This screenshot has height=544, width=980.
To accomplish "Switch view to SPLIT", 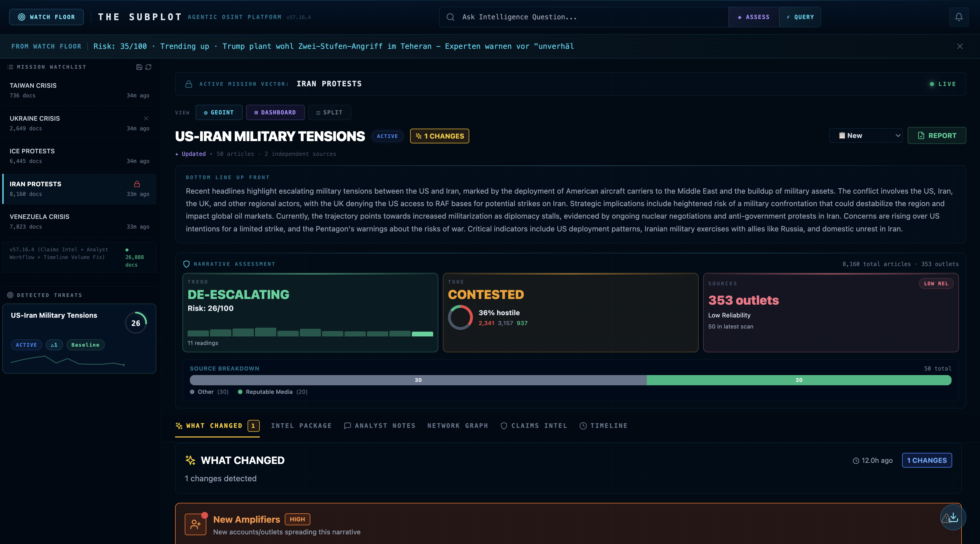I will click(x=329, y=112).
